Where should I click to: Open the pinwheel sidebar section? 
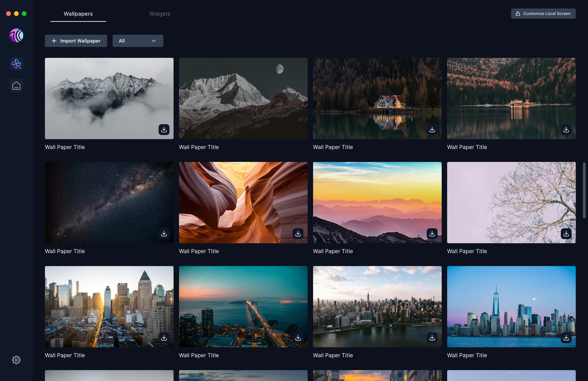pos(16,64)
